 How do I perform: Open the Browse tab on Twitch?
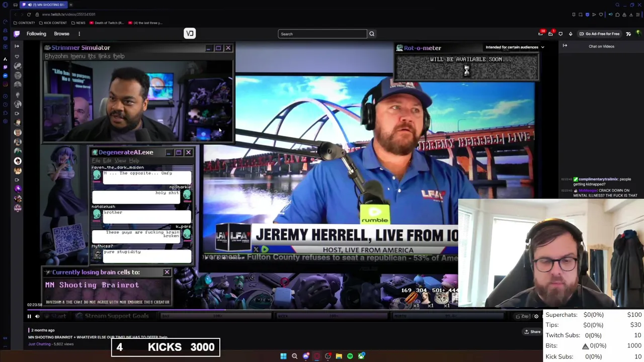pyautogui.click(x=61, y=34)
